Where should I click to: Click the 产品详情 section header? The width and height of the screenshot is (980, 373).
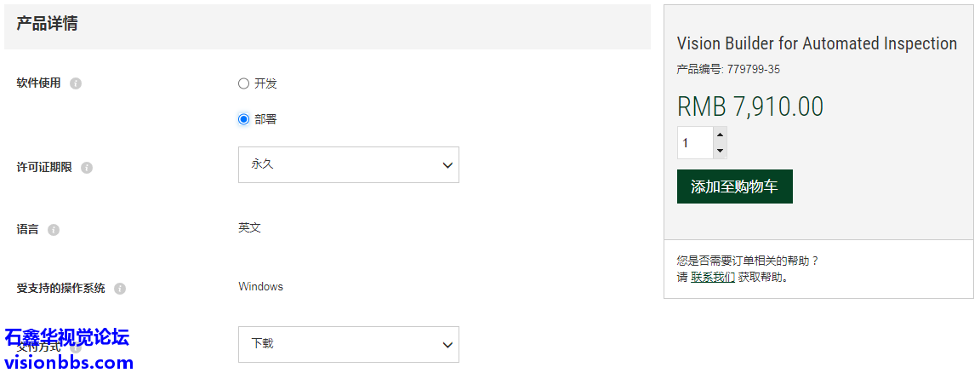48,24
